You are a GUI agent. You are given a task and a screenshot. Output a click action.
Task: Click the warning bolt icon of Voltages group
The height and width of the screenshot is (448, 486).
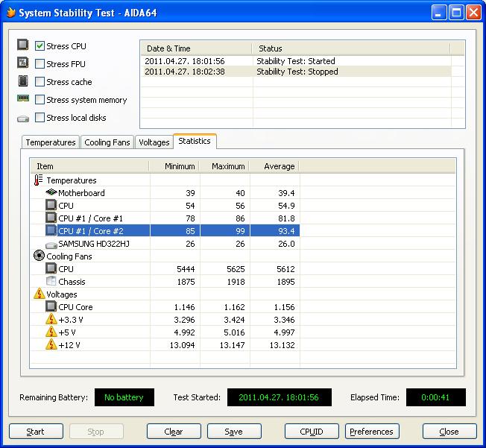[39, 294]
